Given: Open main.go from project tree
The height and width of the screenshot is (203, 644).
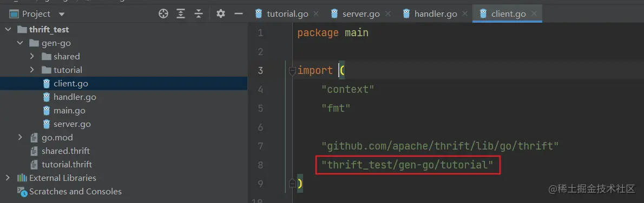Looking at the screenshot, I should pyautogui.click(x=69, y=110).
